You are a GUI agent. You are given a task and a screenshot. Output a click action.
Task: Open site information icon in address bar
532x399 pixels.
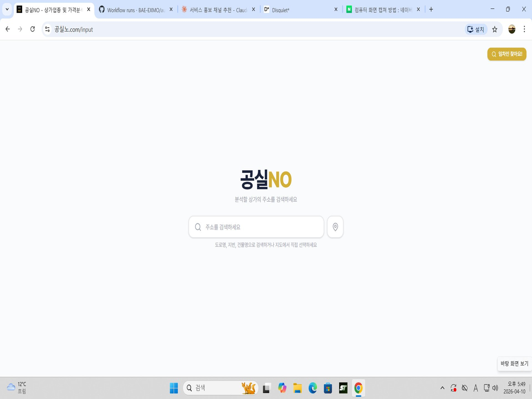[x=48, y=29]
